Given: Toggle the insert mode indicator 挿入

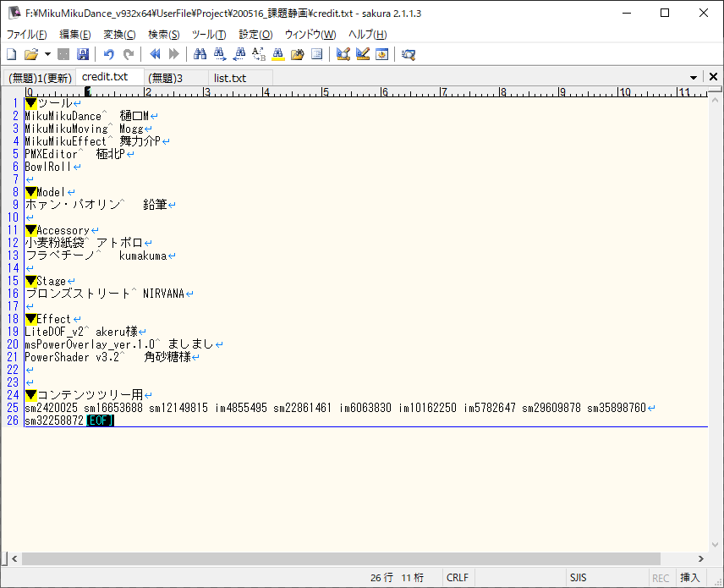Looking at the screenshot, I should (x=690, y=578).
